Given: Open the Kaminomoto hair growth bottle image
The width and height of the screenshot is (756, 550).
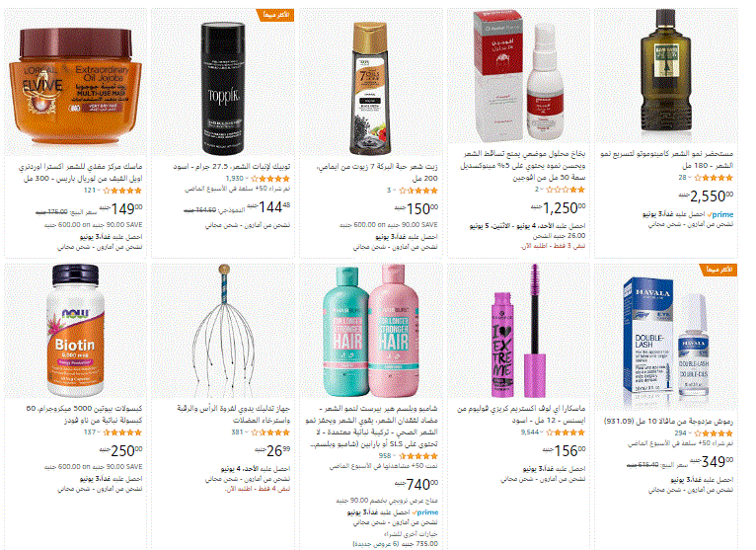Looking at the screenshot, I should (x=666, y=70).
